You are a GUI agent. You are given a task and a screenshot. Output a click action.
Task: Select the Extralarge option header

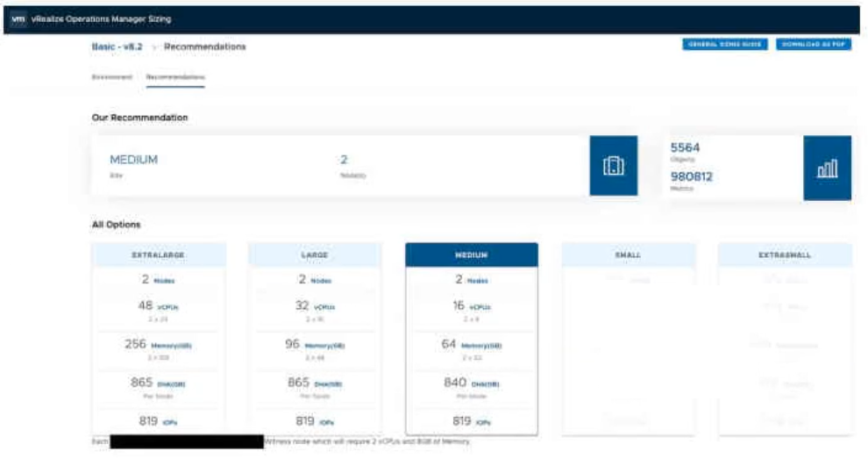159,255
